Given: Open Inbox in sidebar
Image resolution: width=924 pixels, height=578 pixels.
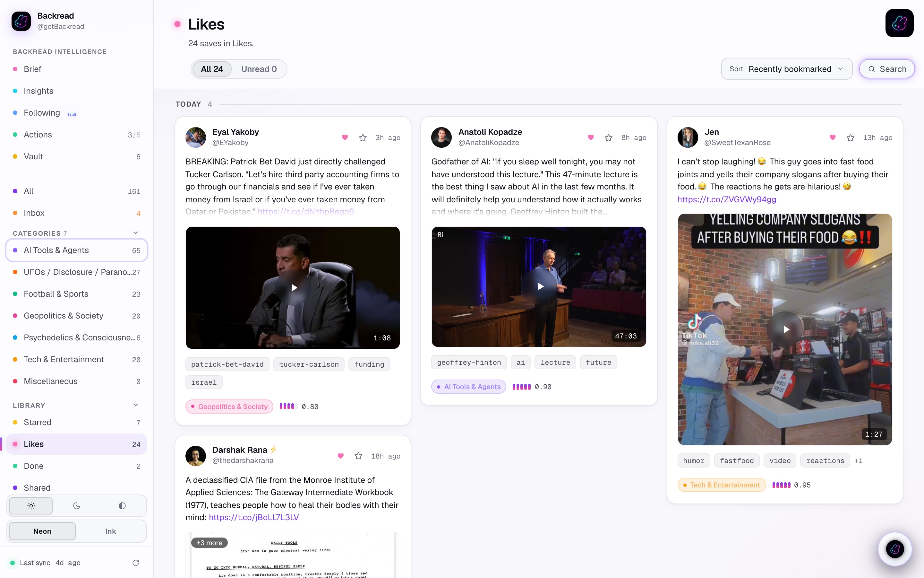Looking at the screenshot, I should (76, 213).
